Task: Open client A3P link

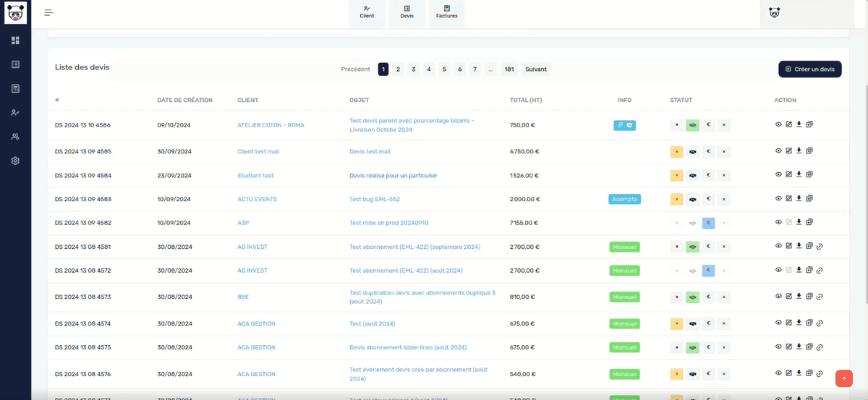Action: click(x=243, y=223)
